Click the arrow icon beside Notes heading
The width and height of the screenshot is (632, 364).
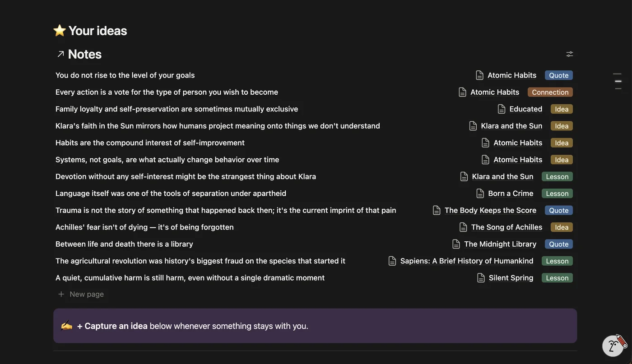tap(60, 54)
